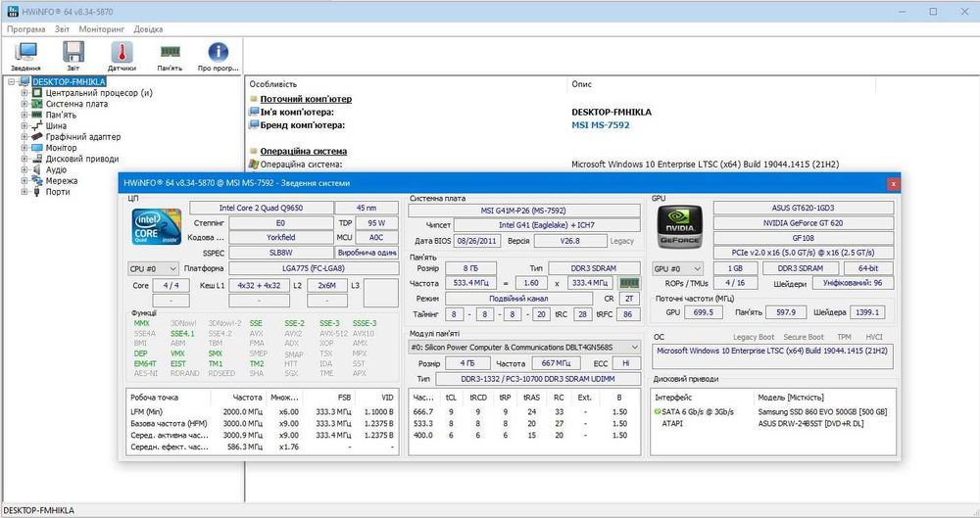Screen dimensions: 980x518
Task: Click the LGA775 (FC-LGA8) platform field
Action: point(314,268)
